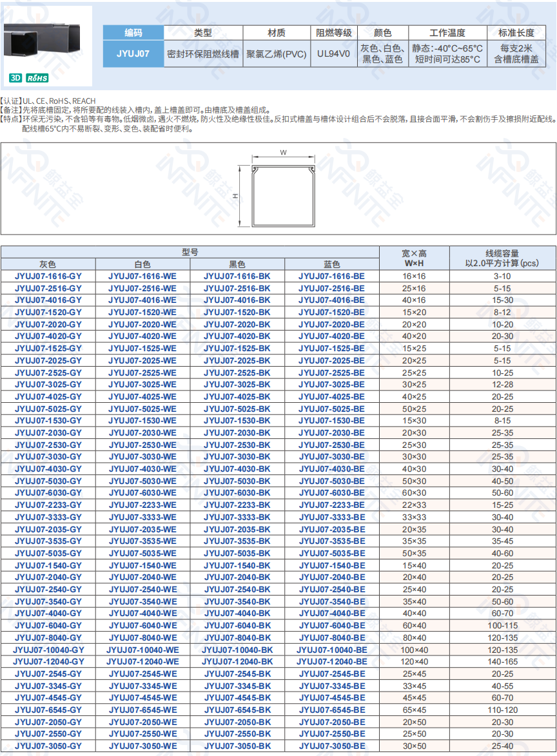557x756 pixels.
Task: Click the green 3D badge icon
Action: [x=16, y=78]
